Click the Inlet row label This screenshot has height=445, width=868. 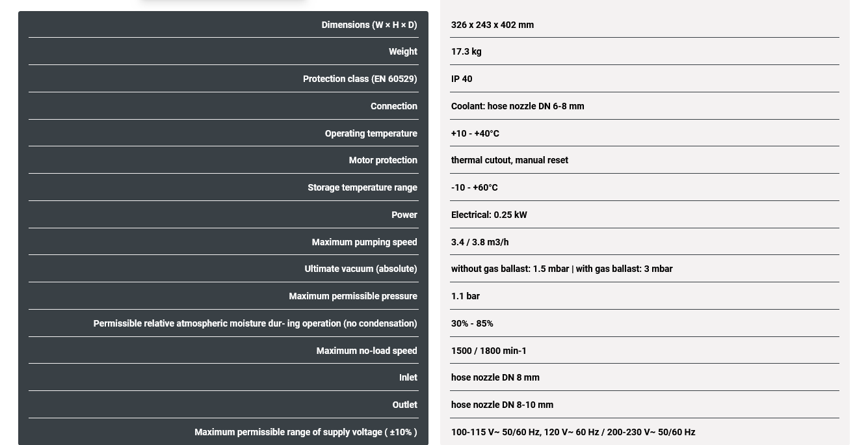[408, 377]
